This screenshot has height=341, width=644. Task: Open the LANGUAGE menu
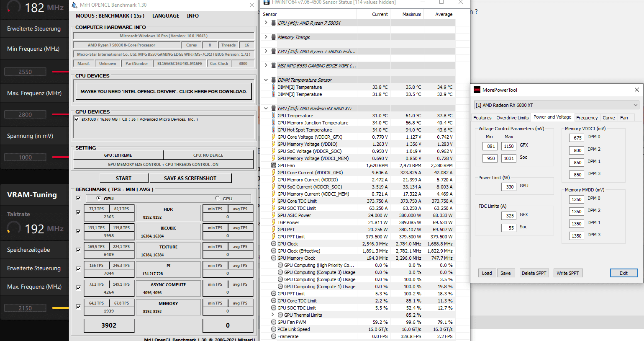[166, 15]
